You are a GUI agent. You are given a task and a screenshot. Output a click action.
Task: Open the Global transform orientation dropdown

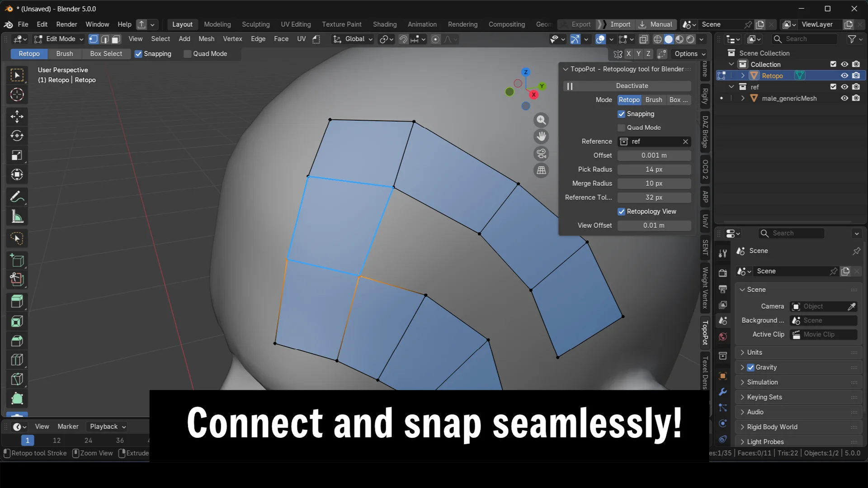click(353, 39)
